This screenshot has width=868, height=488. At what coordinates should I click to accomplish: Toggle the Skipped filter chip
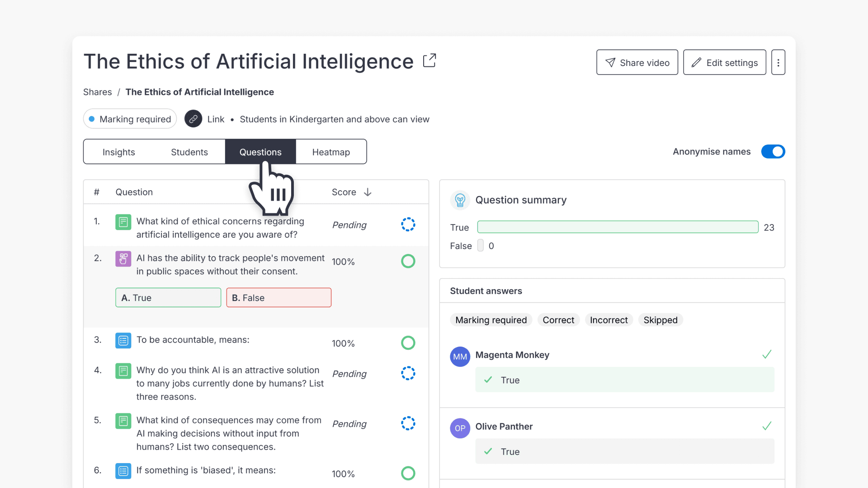(x=660, y=319)
